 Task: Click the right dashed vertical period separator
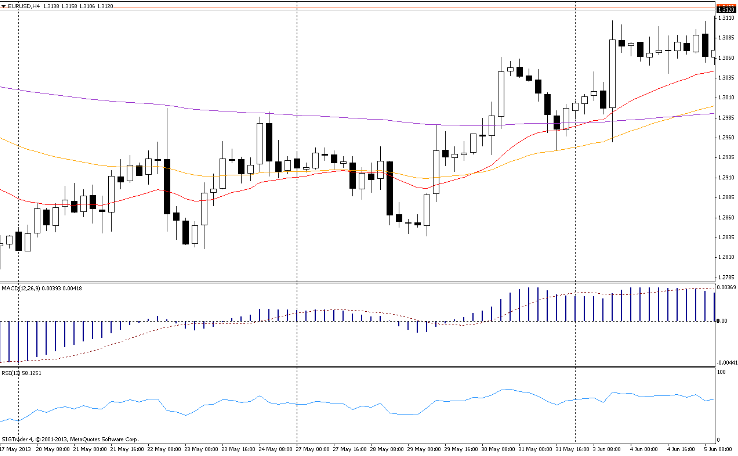tap(575, 200)
